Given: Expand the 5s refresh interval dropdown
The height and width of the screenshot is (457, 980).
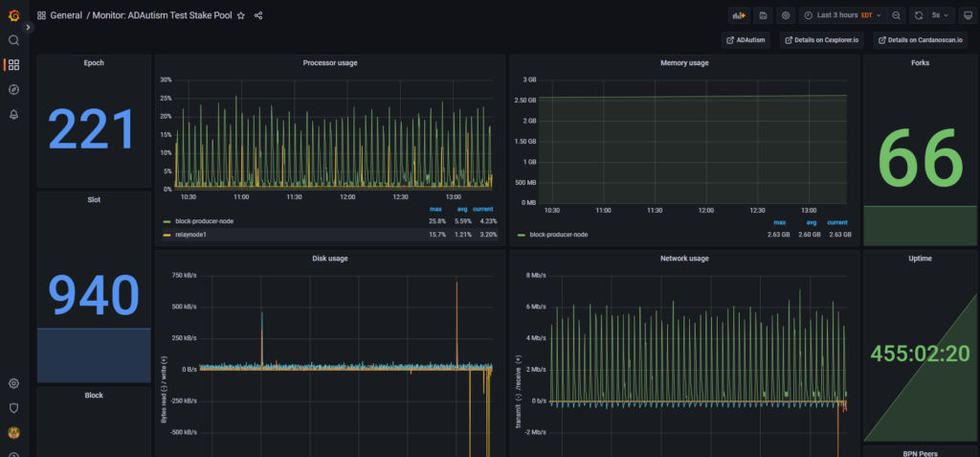Looking at the screenshot, I should tap(941, 15).
